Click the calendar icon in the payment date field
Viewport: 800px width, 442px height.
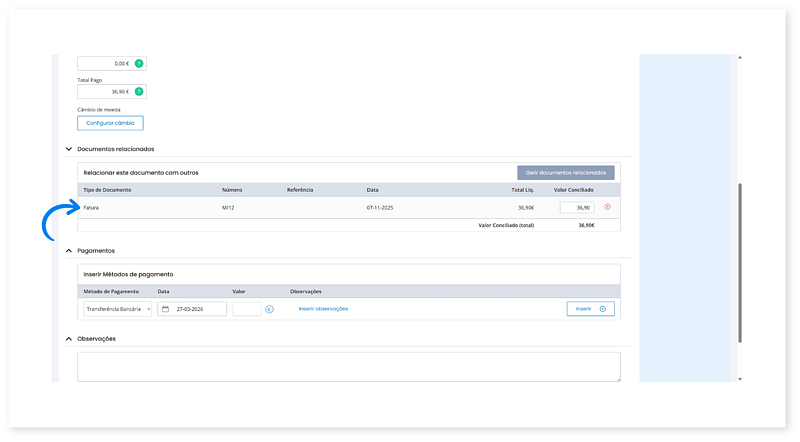tap(165, 309)
